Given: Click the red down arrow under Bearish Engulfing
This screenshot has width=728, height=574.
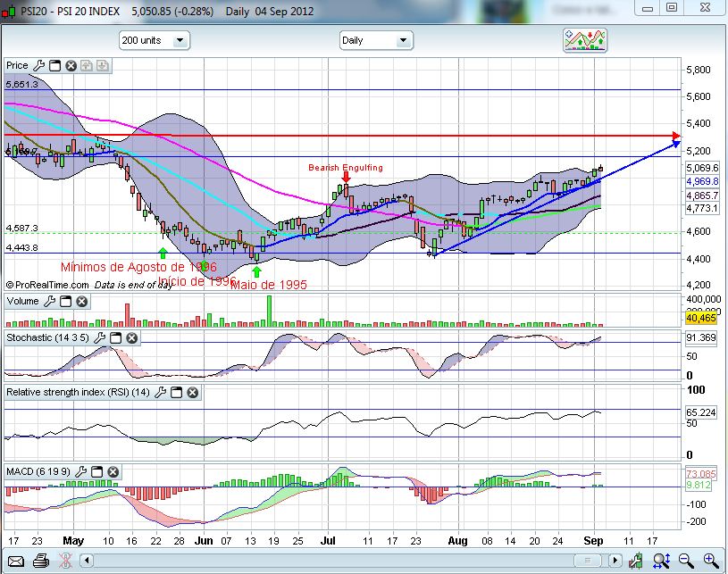Looking at the screenshot, I should pyautogui.click(x=346, y=178).
